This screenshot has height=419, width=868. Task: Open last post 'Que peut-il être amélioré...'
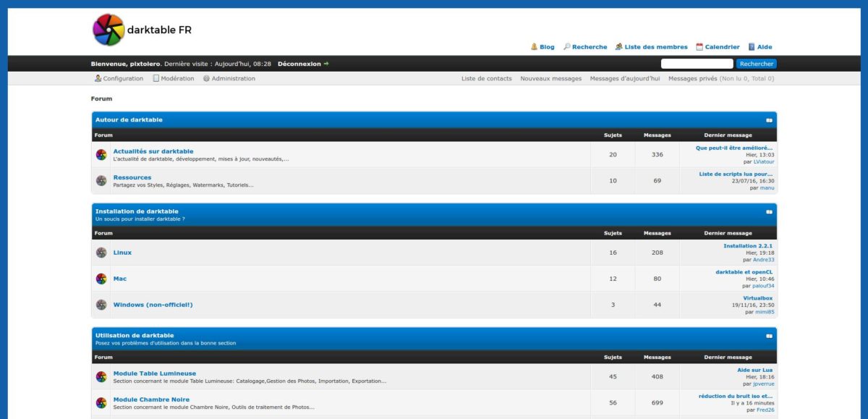pyautogui.click(x=735, y=148)
